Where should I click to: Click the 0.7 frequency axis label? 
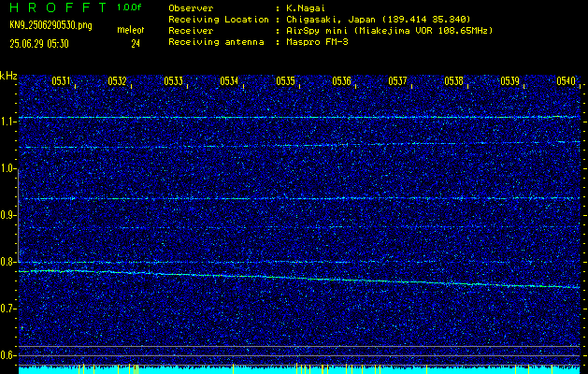point(8,309)
